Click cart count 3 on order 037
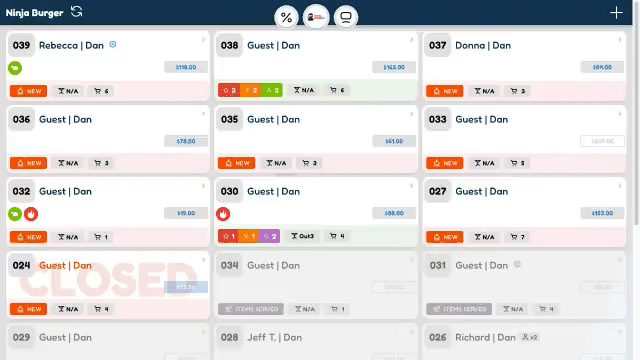640x360 pixels. [x=518, y=91]
